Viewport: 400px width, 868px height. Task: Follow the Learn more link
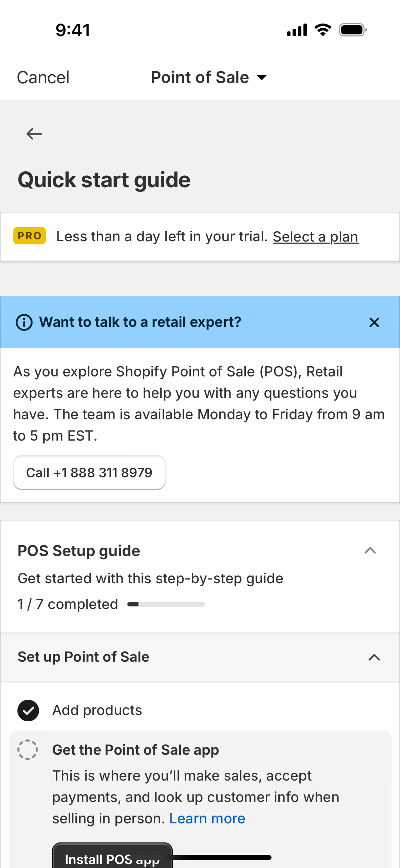tap(207, 818)
